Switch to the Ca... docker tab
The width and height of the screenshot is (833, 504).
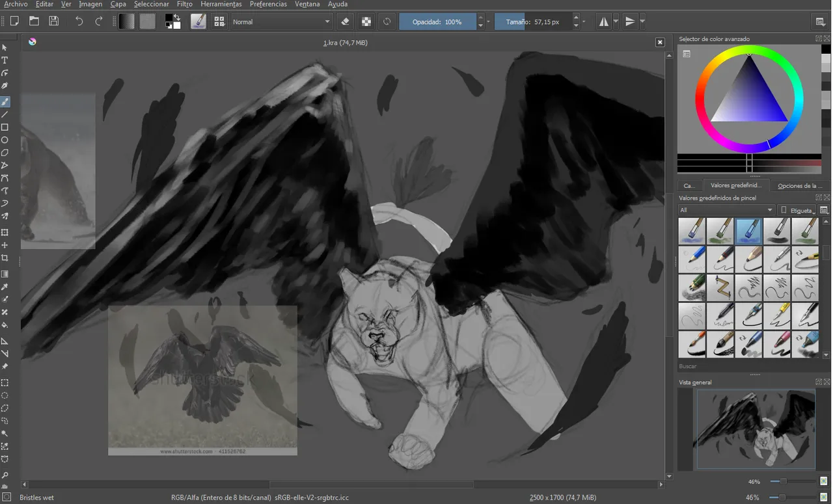coord(689,185)
